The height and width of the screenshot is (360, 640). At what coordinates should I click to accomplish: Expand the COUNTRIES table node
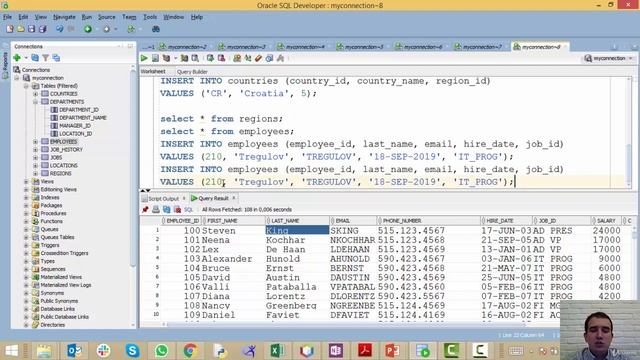(36, 94)
